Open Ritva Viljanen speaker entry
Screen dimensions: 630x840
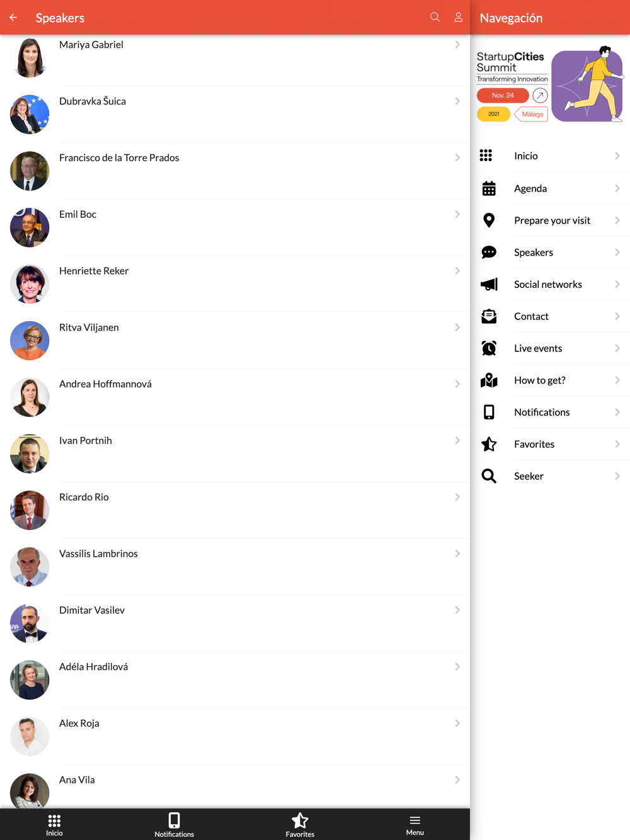[235, 341]
